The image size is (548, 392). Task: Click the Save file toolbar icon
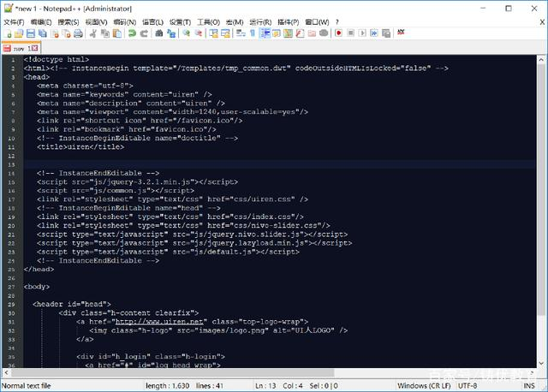(31, 33)
